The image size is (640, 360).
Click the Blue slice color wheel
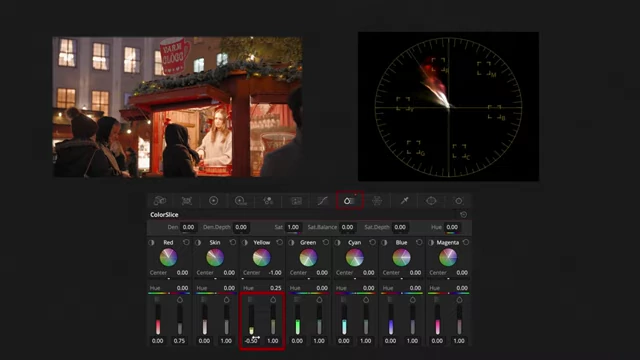[x=401, y=258]
